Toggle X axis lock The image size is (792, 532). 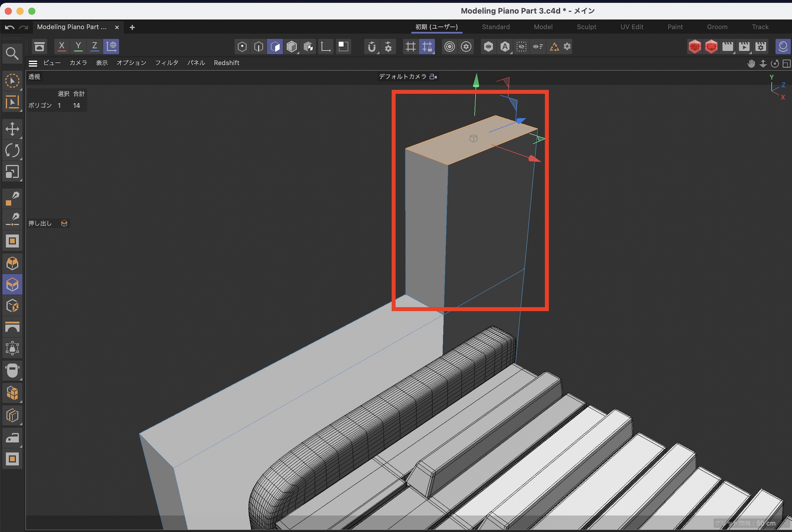tap(62, 46)
